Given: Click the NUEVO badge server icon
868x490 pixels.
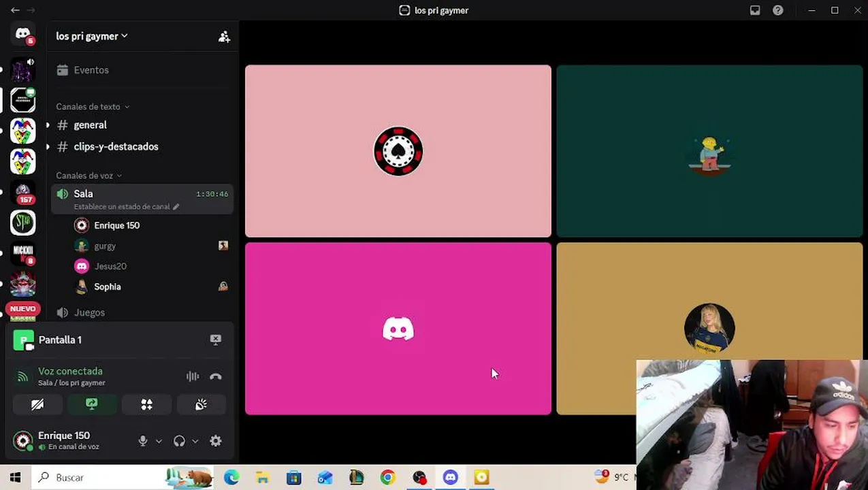Looking at the screenshot, I should pos(23,310).
